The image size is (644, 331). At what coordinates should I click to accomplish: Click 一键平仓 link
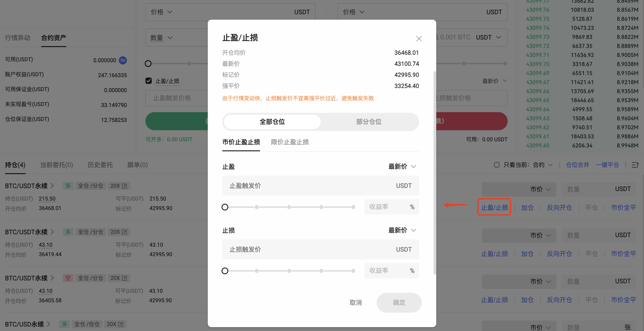[x=607, y=165]
